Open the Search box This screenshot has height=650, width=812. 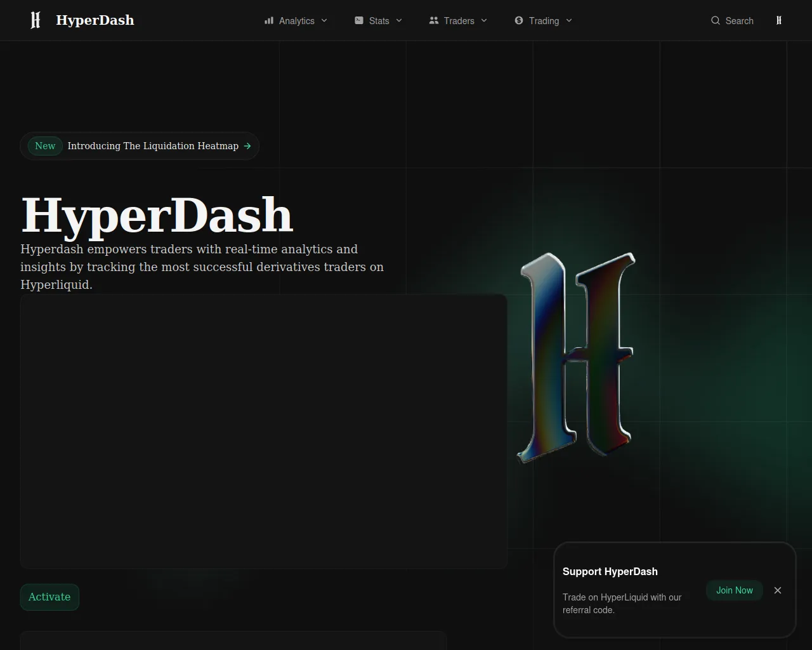coord(732,20)
